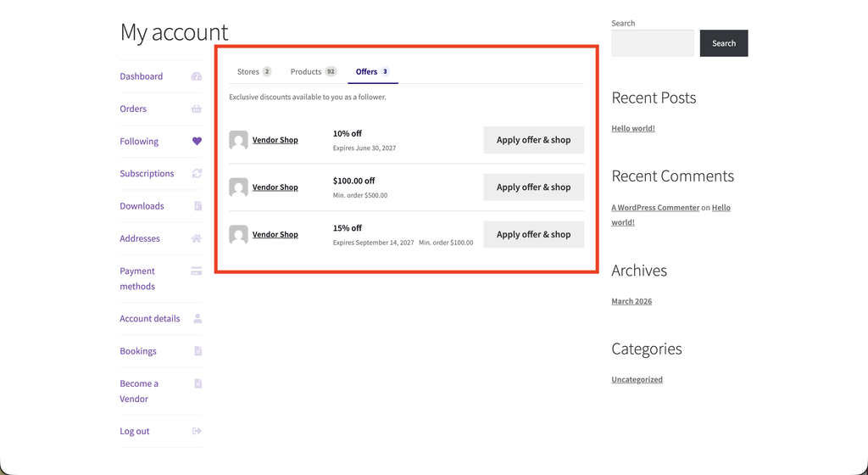Focus the Search input field
Screen dimensions: 868x475
pyautogui.click(x=653, y=43)
